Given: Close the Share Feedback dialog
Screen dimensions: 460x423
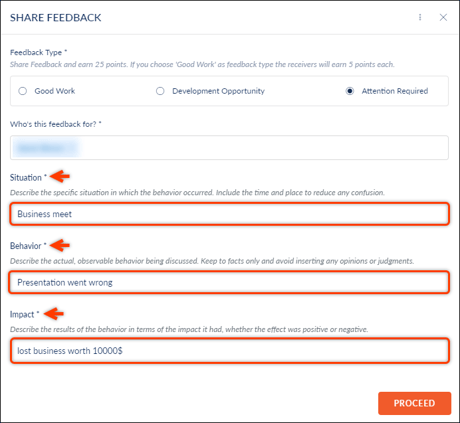Looking at the screenshot, I should pos(443,17).
